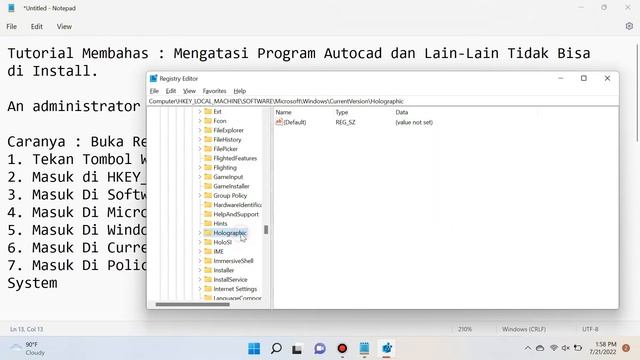
Task: Click Windows (CRLF) in Notepad status bar
Action: click(x=524, y=329)
